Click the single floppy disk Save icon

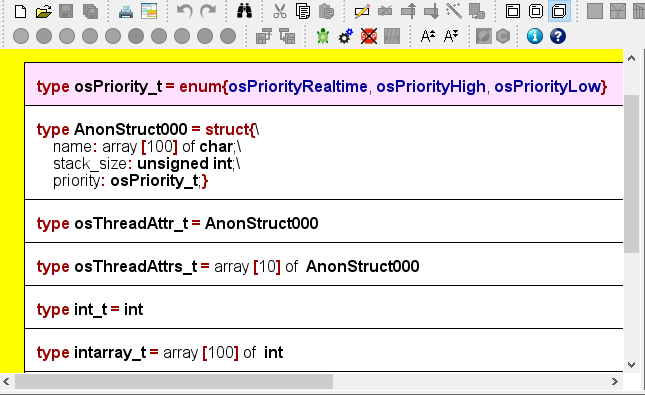click(66, 12)
